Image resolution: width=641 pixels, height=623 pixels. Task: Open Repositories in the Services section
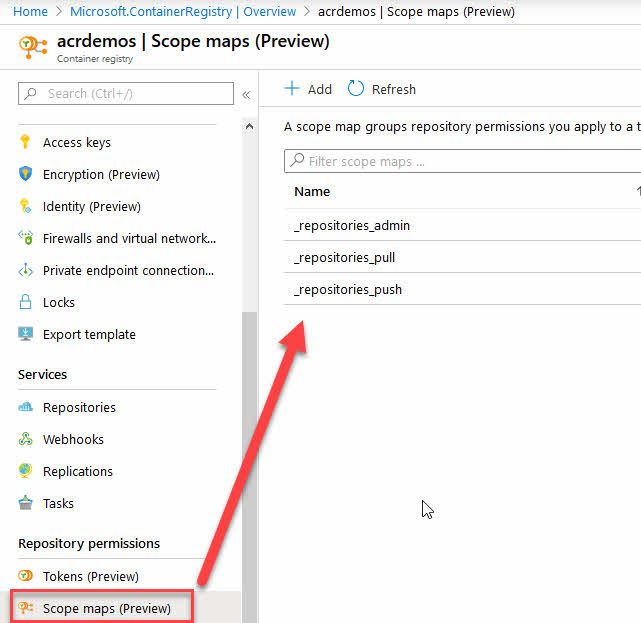coord(79,407)
